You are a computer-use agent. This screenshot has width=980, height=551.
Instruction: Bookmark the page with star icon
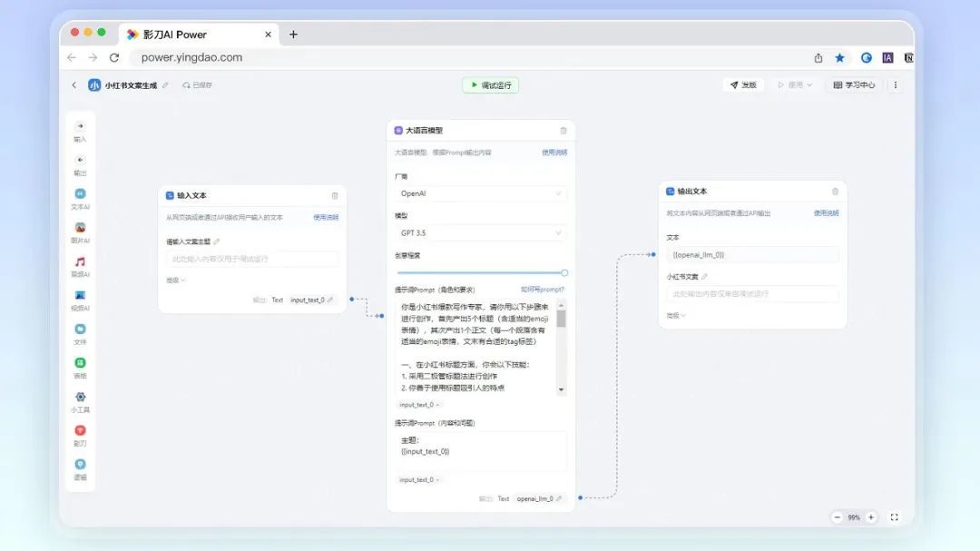click(x=839, y=57)
